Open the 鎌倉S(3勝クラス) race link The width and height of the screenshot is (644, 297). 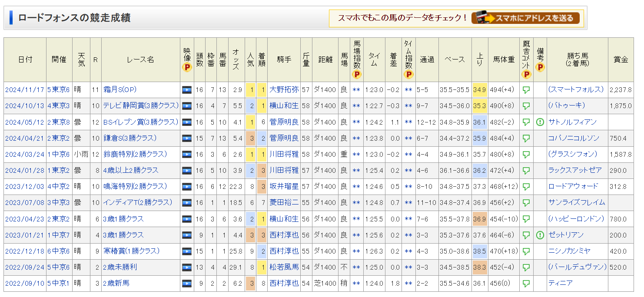click(x=130, y=138)
